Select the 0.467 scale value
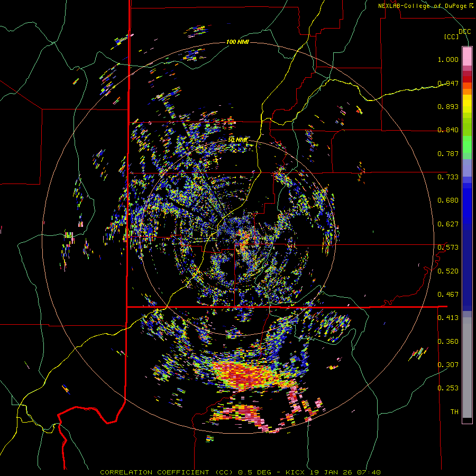The image size is (476, 476). 448,295
